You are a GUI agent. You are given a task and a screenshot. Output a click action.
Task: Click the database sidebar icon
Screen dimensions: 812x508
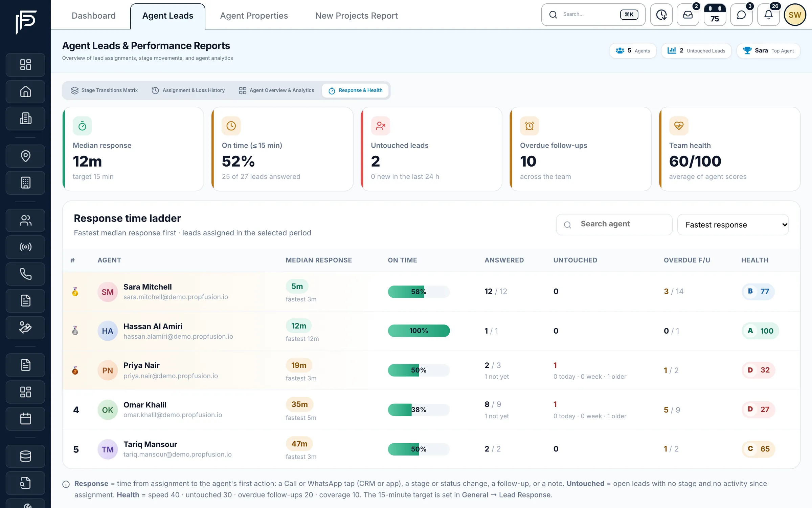click(x=25, y=456)
